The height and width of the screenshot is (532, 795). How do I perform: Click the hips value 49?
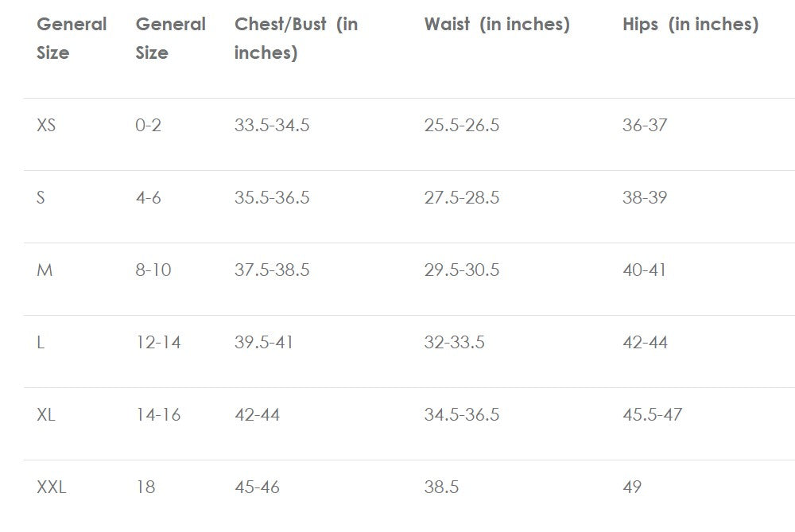632,487
